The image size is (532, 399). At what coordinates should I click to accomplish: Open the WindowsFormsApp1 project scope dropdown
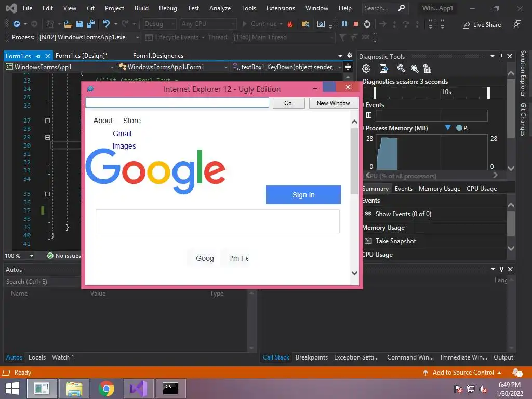(x=112, y=67)
